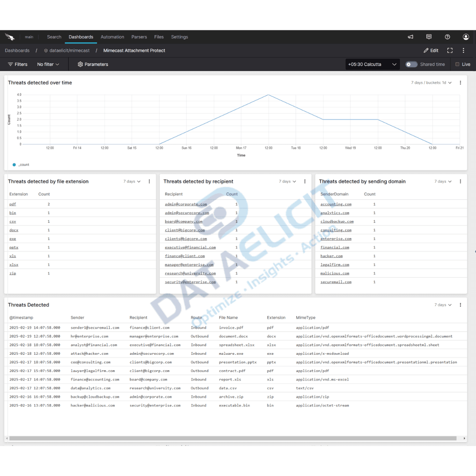This screenshot has height=476, width=476.
Task: Open the announcements megaphone icon
Action: [x=410, y=37]
